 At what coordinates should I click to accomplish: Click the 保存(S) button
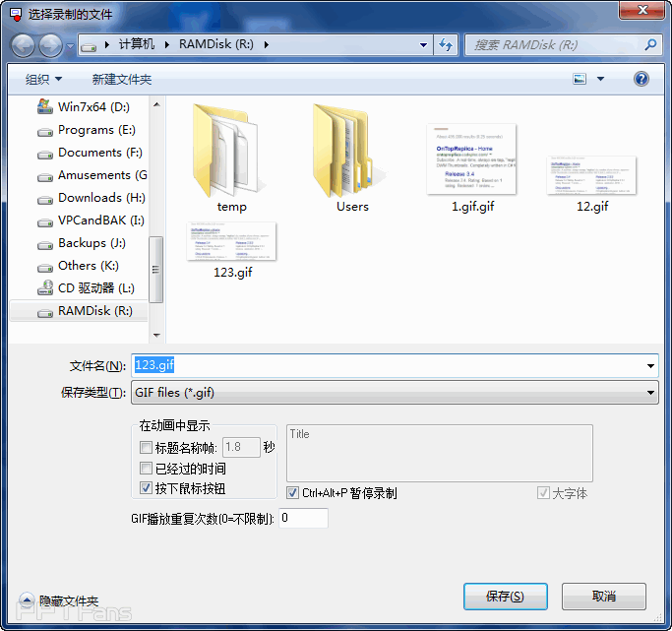point(505,597)
